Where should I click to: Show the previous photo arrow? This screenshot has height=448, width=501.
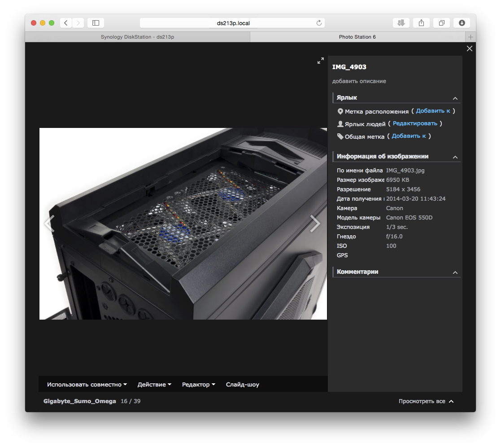[x=49, y=223]
